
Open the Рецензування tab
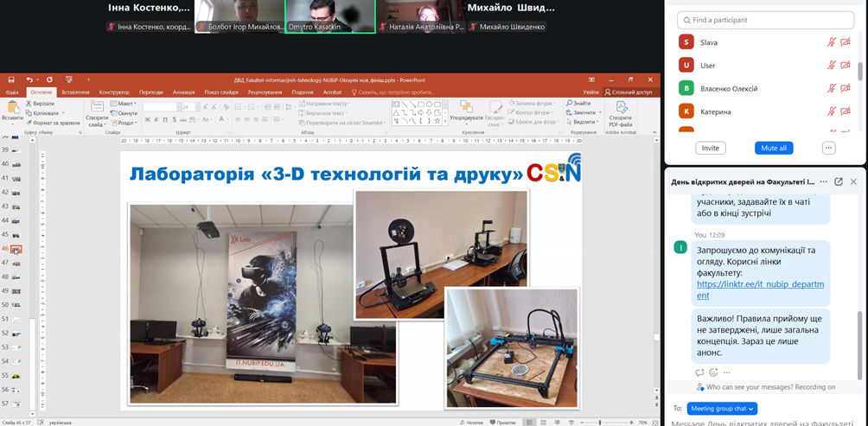[266, 92]
